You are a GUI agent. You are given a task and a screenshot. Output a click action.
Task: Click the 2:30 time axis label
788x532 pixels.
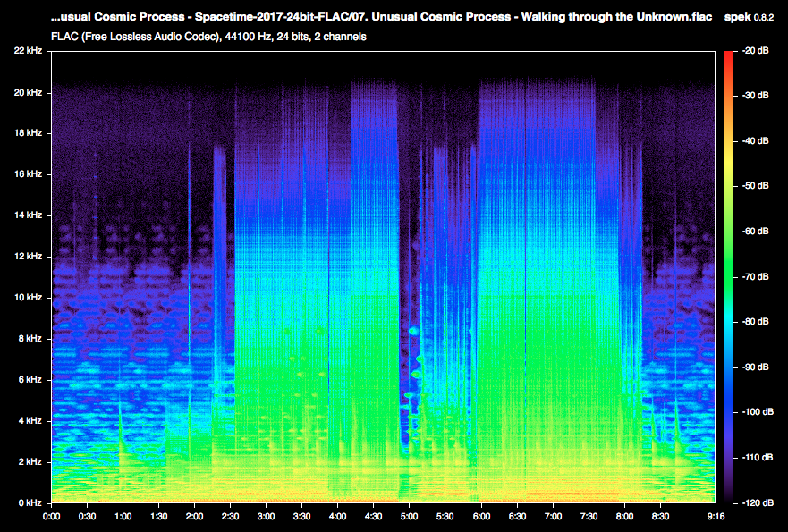(x=230, y=516)
